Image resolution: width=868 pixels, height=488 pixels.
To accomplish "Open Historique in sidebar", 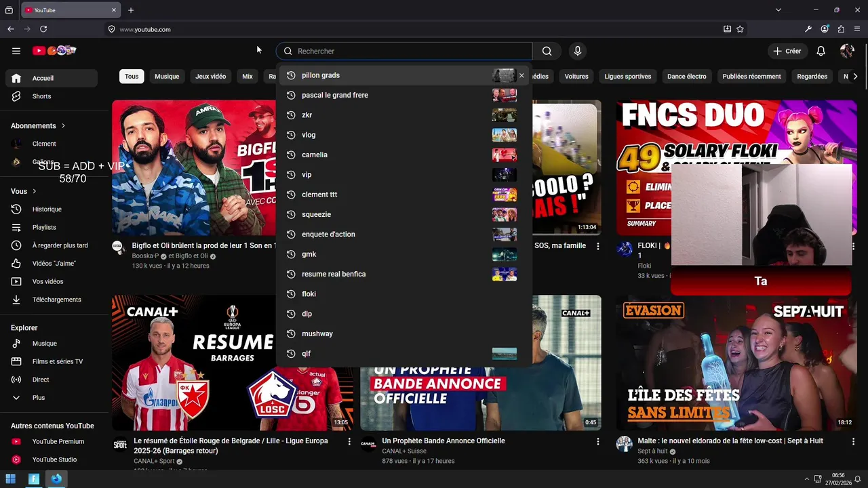I will click(52, 209).
